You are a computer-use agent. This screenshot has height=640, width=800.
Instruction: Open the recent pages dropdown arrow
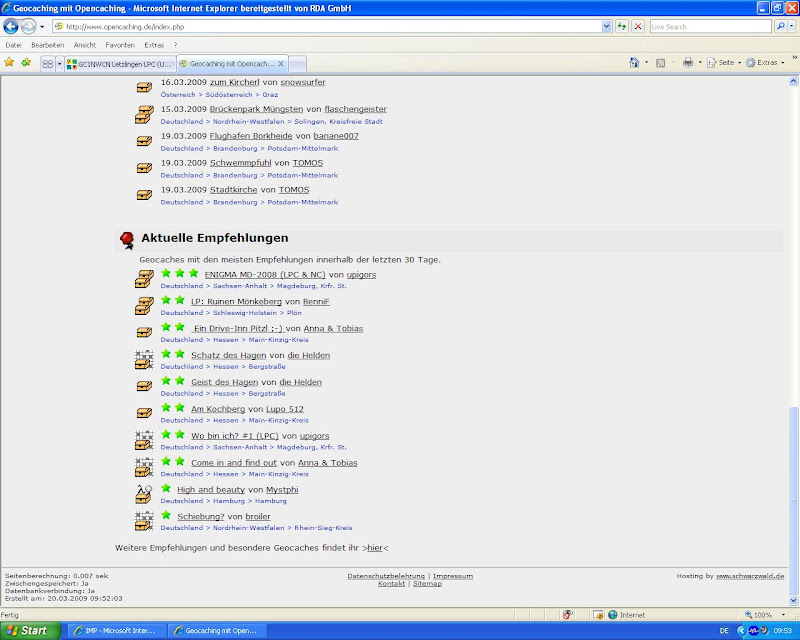(42, 27)
